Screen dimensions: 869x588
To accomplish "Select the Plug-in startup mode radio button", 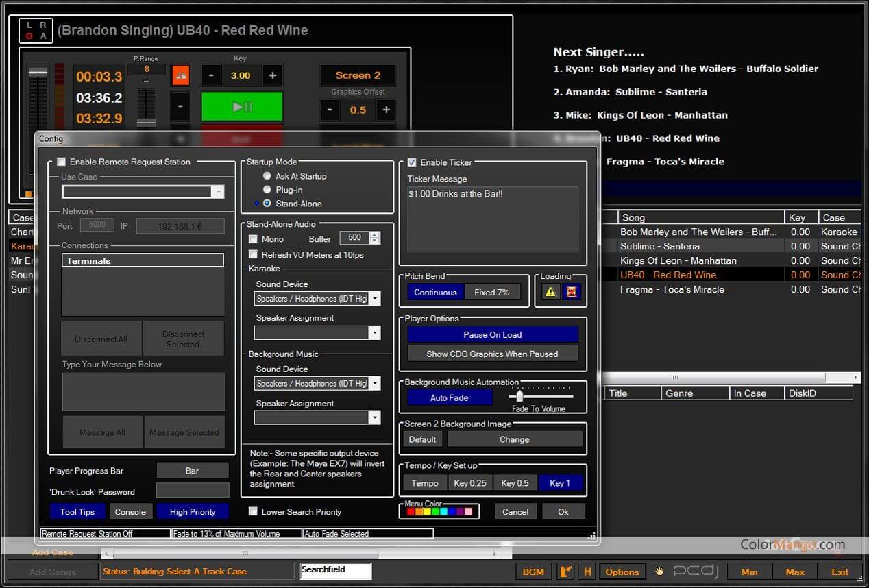I will pos(267,189).
